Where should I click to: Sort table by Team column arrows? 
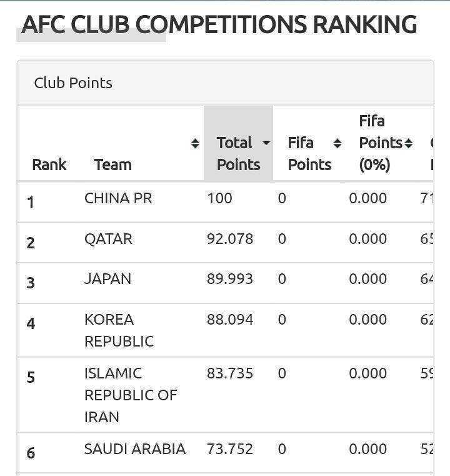click(x=195, y=144)
